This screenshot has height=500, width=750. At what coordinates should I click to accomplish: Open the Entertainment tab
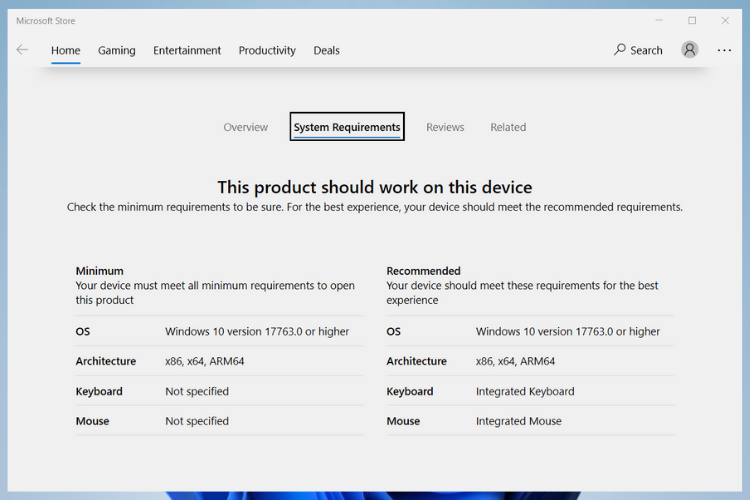click(x=187, y=51)
